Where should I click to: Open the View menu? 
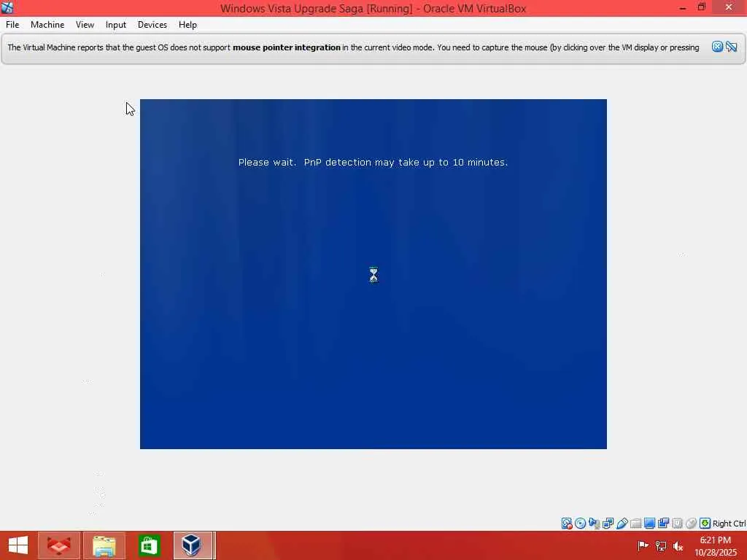point(85,25)
